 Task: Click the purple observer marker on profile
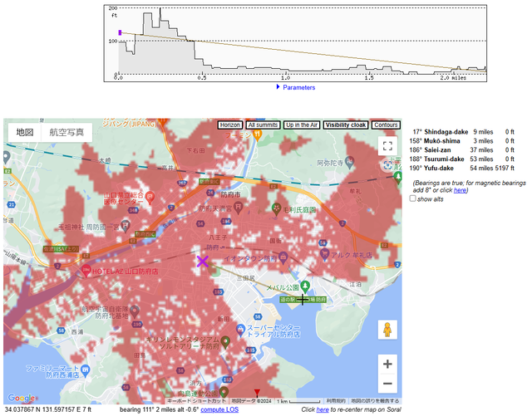[x=120, y=32]
